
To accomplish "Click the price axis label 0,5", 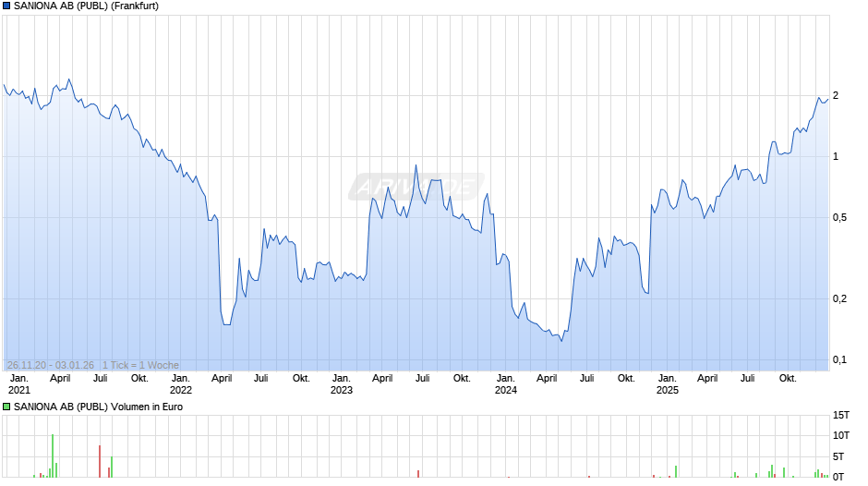I will click(x=839, y=217).
